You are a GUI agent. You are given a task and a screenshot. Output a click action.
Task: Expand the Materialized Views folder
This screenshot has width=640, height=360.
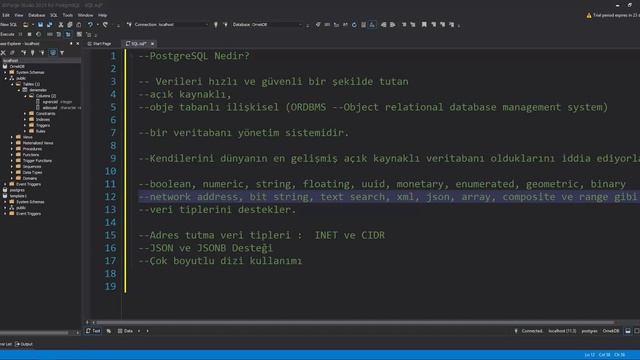coord(12,143)
